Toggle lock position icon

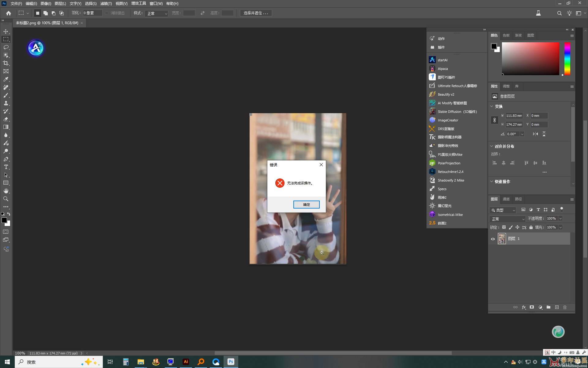click(517, 227)
